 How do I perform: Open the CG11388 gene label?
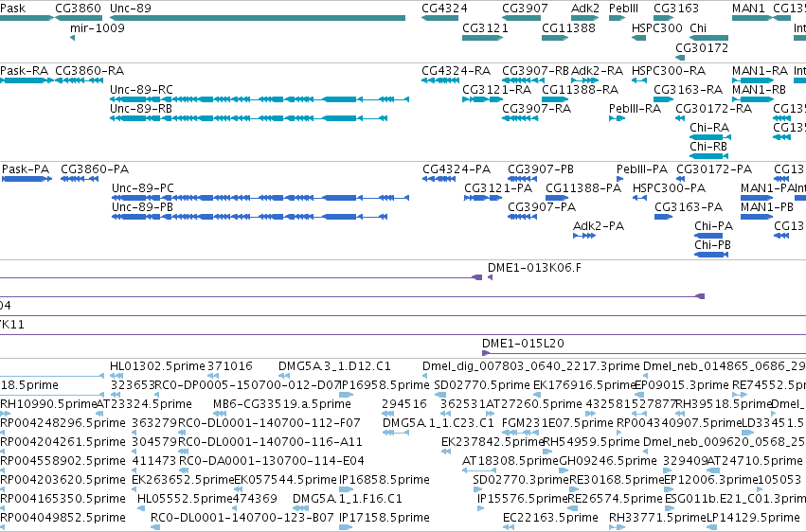(x=568, y=27)
